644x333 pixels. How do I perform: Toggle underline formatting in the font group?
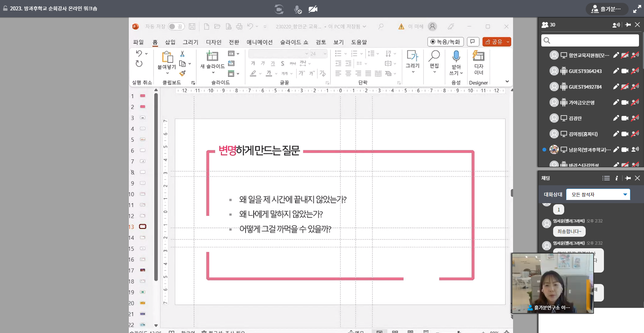pyautogui.click(x=273, y=63)
